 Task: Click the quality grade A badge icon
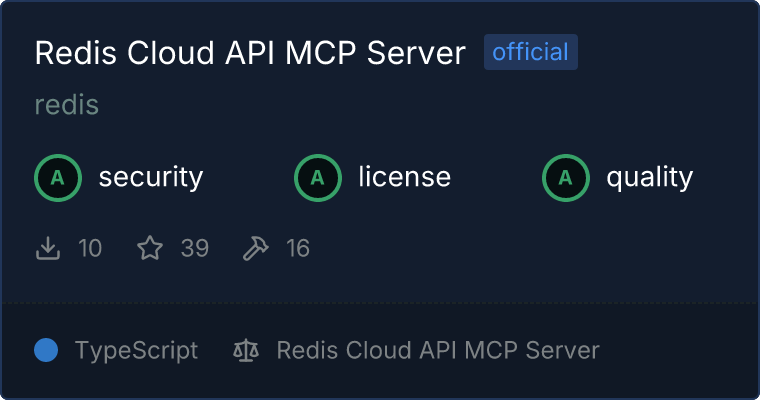click(x=566, y=178)
